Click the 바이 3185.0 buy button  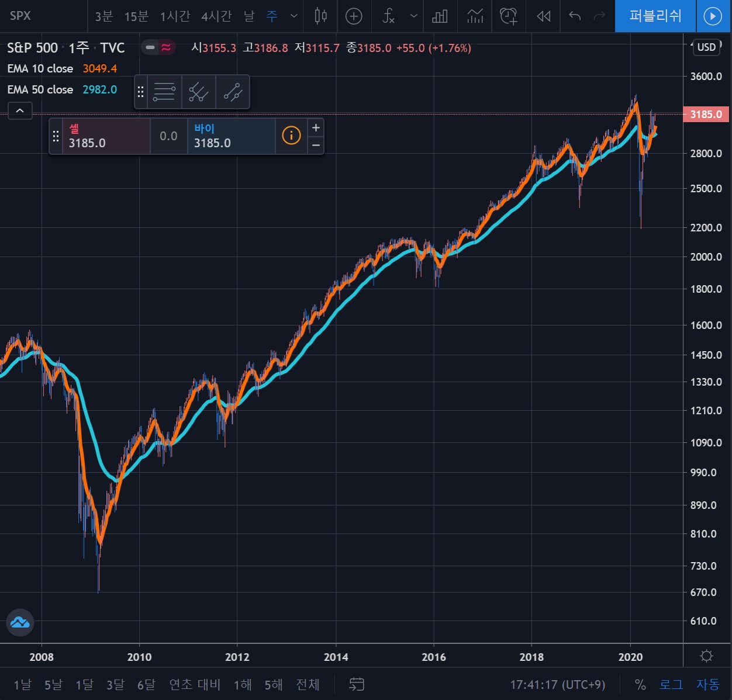[232, 136]
